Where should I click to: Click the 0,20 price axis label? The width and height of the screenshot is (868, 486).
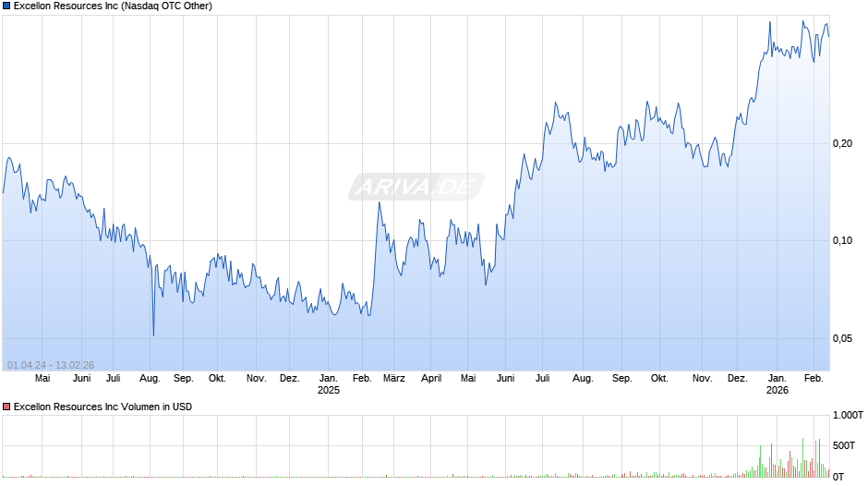(842, 143)
